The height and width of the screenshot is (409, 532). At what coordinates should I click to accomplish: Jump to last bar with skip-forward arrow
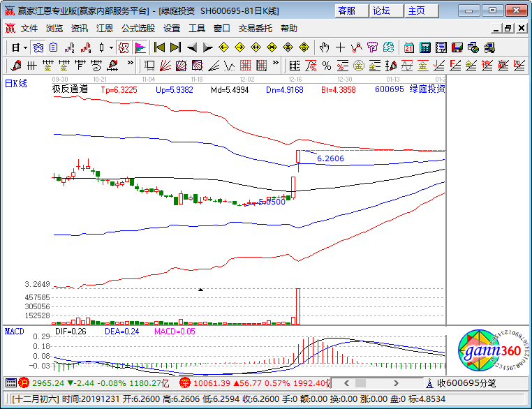pos(175,47)
